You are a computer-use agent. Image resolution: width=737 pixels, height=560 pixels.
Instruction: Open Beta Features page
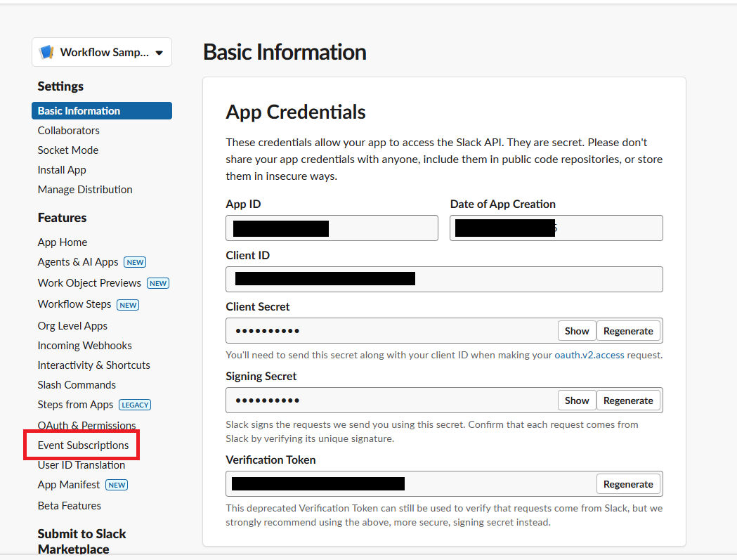pyautogui.click(x=69, y=506)
